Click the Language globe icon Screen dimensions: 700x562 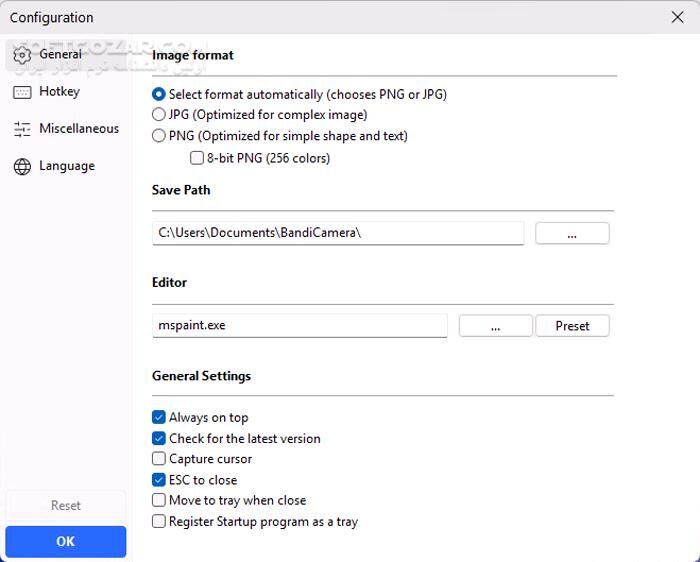pyautogui.click(x=22, y=167)
